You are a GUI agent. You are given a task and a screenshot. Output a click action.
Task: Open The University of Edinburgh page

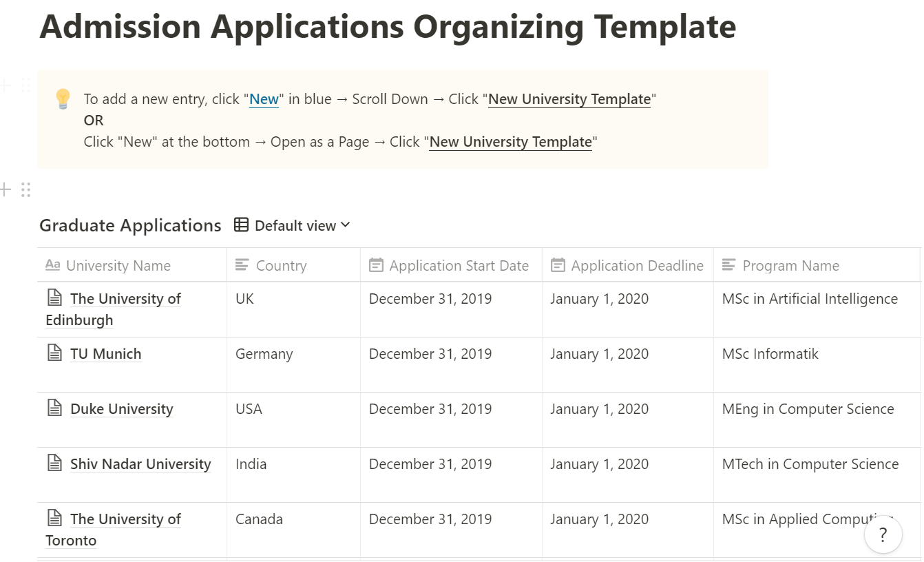click(125, 299)
